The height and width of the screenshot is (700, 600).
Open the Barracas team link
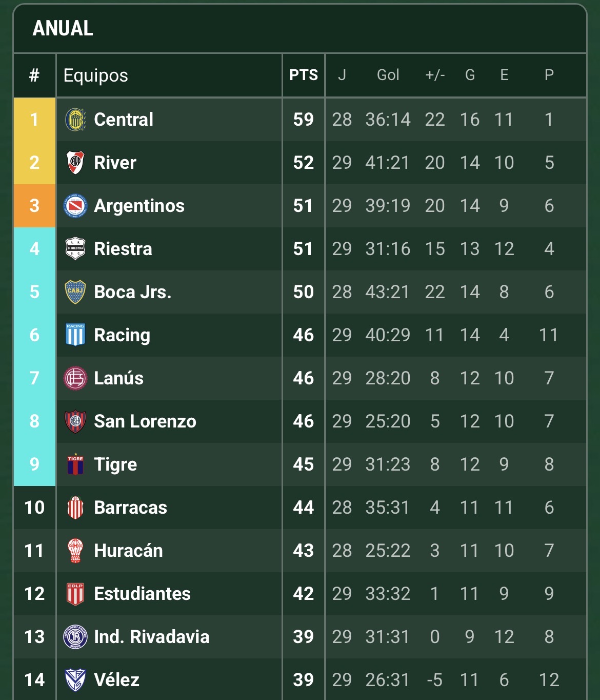click(130, 508)
